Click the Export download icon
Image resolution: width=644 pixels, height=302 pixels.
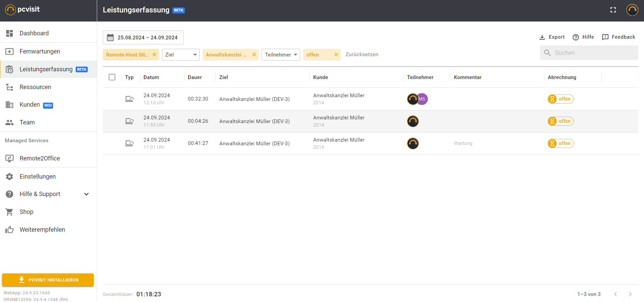[542, 37]
